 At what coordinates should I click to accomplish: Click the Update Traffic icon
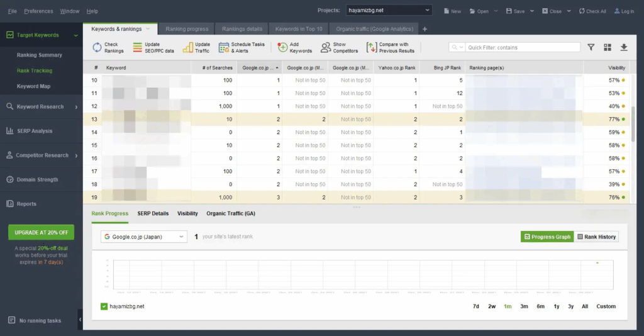[187, 48]
